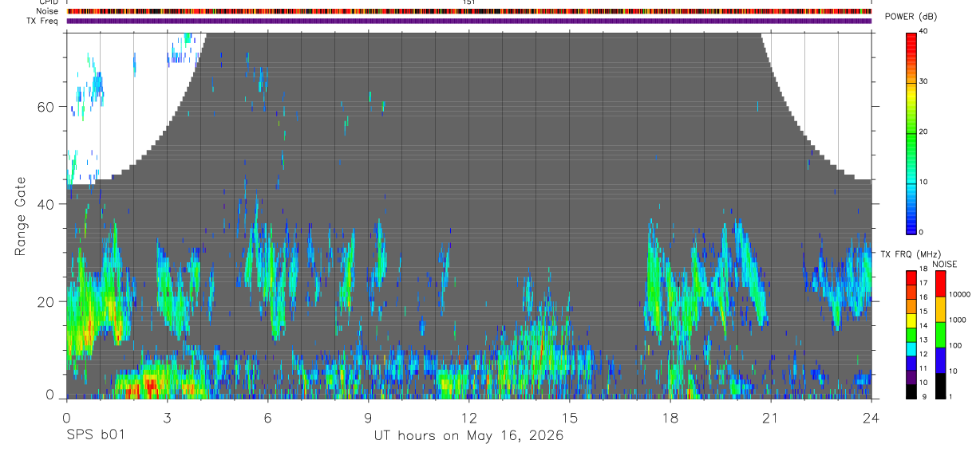Click the TX FRQ (MHz) color scale

911,334
